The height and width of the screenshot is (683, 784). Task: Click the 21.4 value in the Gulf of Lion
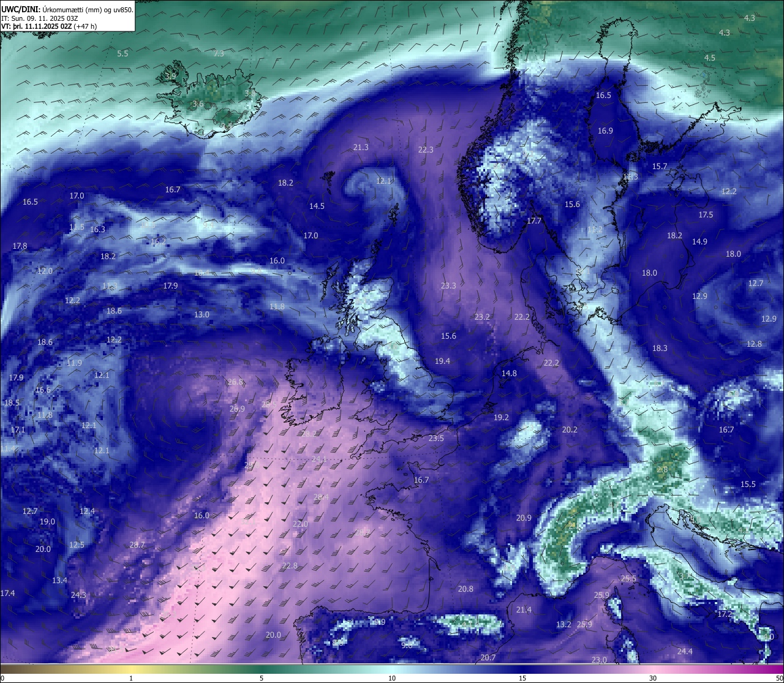coord(524,610)
